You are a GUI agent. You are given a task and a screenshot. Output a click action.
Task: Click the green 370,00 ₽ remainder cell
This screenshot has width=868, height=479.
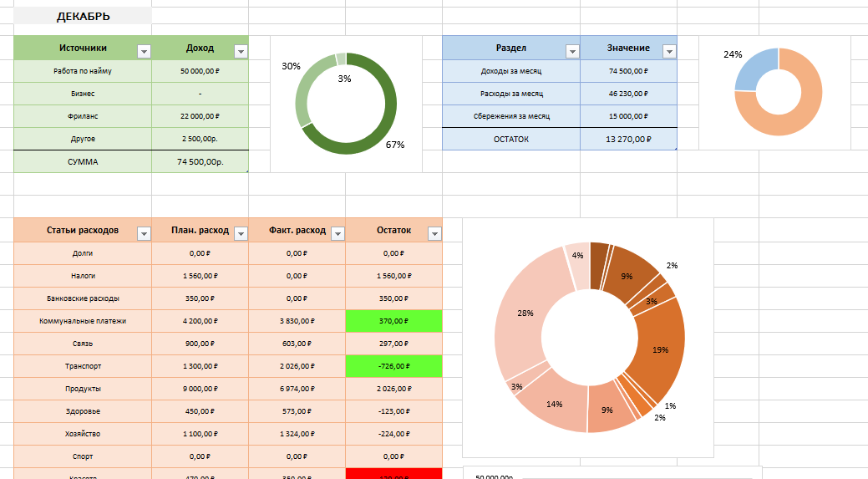[x=394, y=321]
